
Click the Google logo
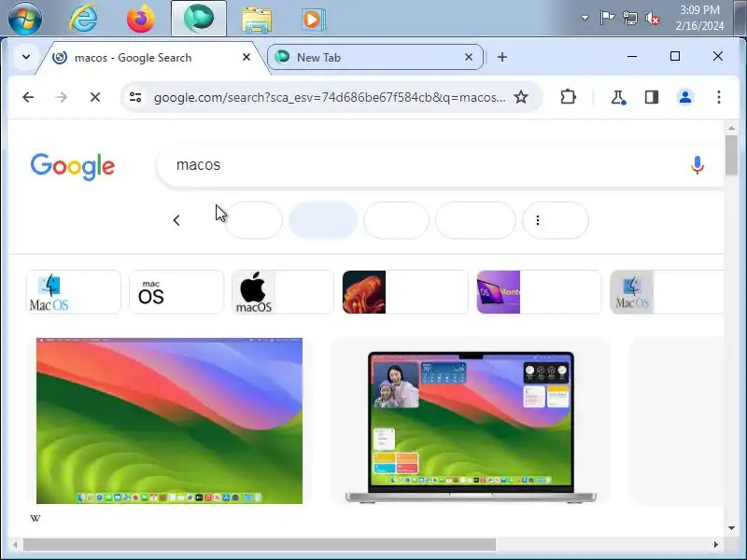[x=73, y=166]
